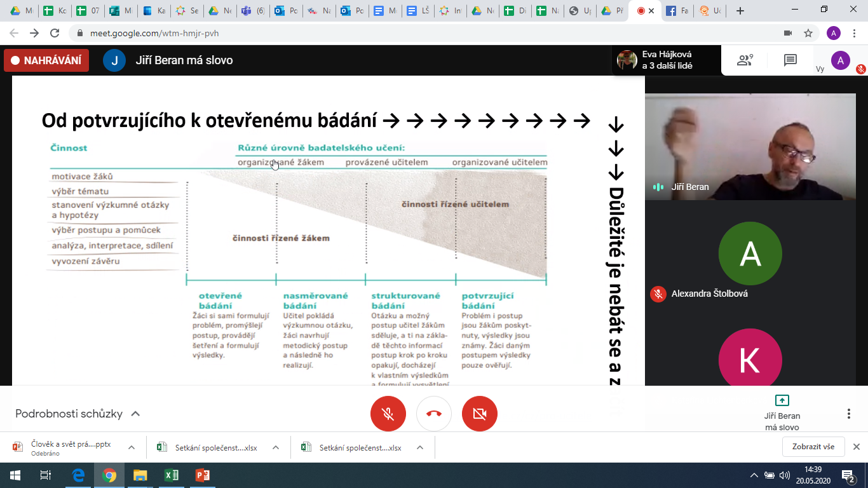
Task: Open PowerPoint from the Windows taskbar
Action: pyautogui.click(x=202, y=475)
